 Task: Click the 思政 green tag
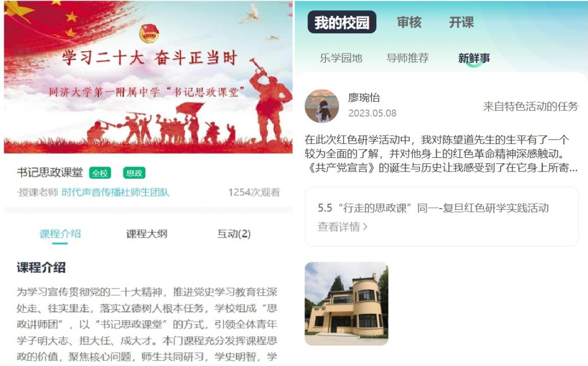134,173
